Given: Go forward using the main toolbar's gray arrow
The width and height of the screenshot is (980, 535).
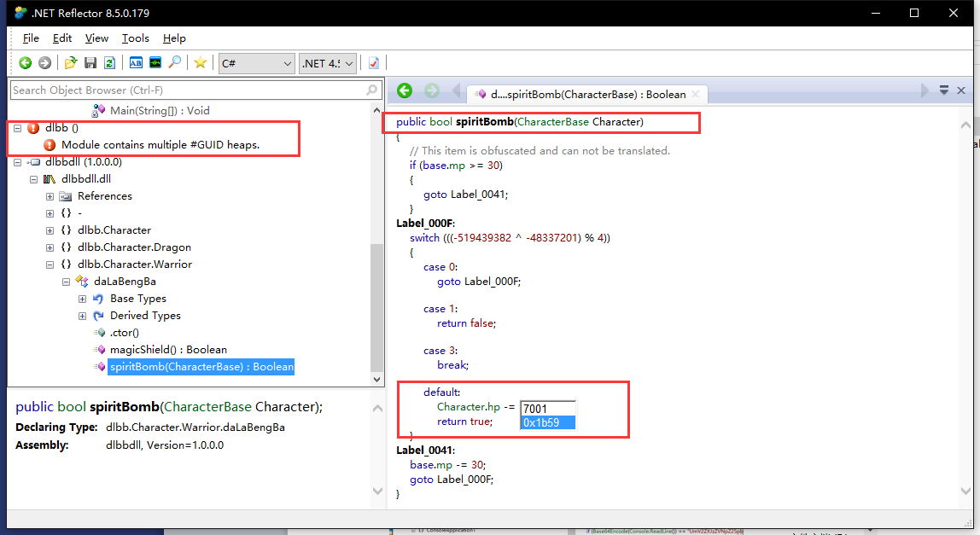Looking at the screenshot, I should tap(44, 62).
